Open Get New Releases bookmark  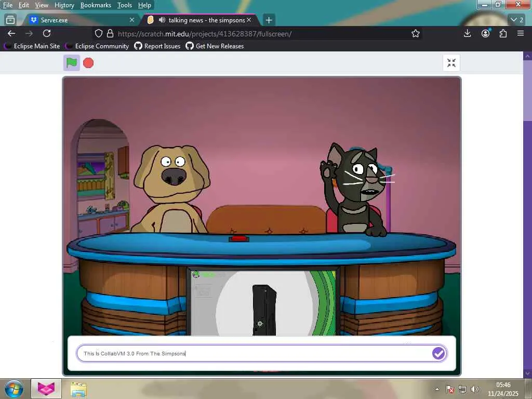pos(215,46)
